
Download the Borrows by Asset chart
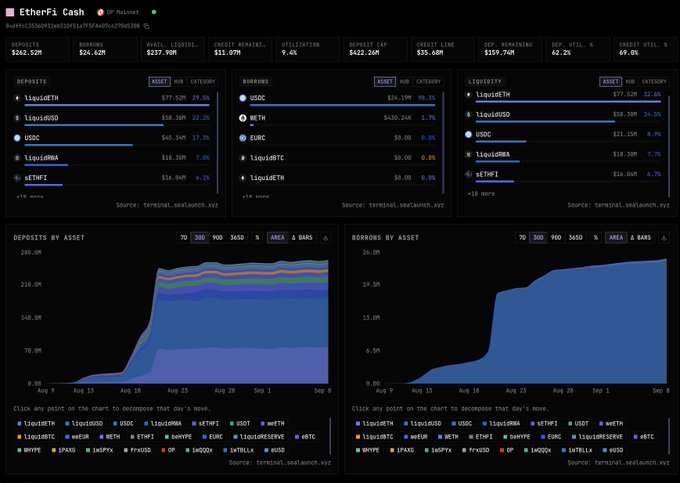pos(664,238)
